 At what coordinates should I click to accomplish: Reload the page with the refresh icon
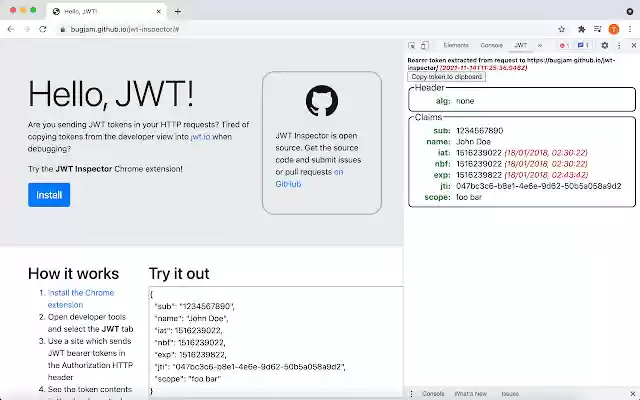(43, 29)
